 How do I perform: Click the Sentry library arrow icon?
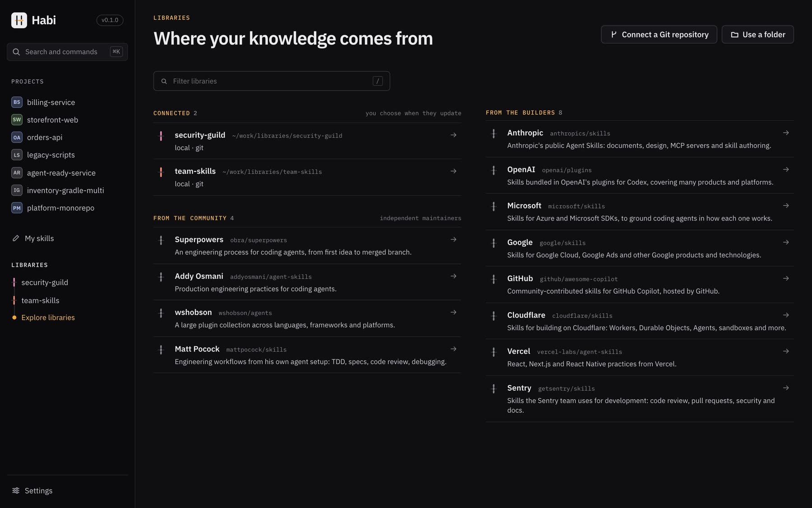[x=786, y=388]
